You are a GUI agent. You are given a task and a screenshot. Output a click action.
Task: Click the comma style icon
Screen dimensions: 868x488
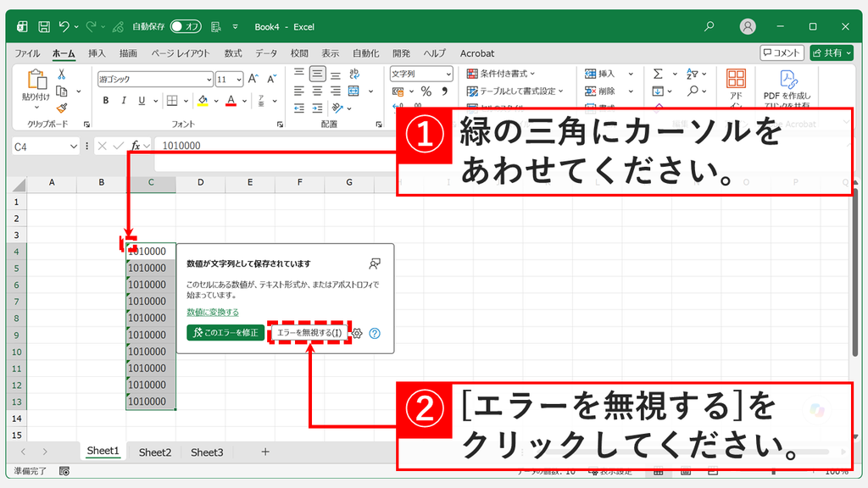click(444, 91)
